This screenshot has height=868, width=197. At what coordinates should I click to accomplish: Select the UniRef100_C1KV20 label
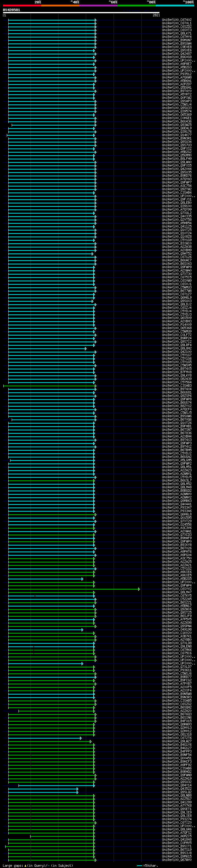tap(177, 633)
